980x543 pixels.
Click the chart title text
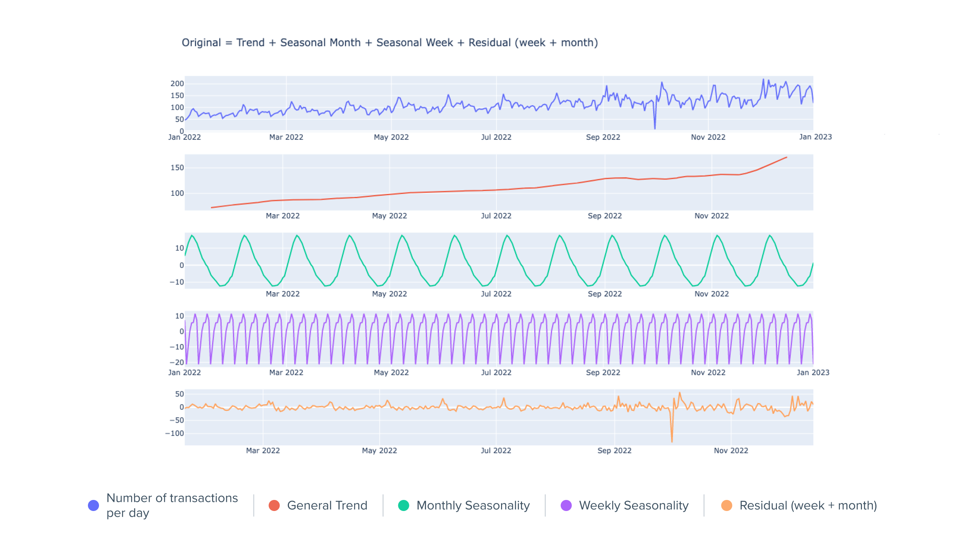click(x=389, y=43)
